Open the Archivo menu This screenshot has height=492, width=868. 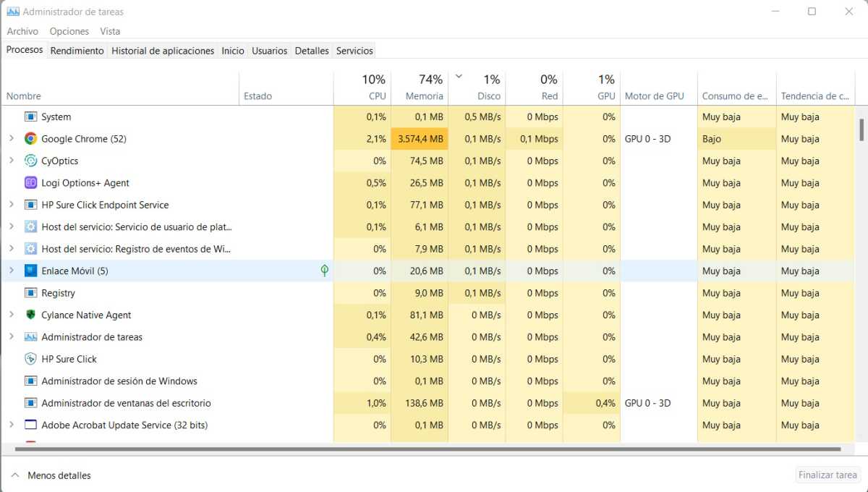[22, 31]
